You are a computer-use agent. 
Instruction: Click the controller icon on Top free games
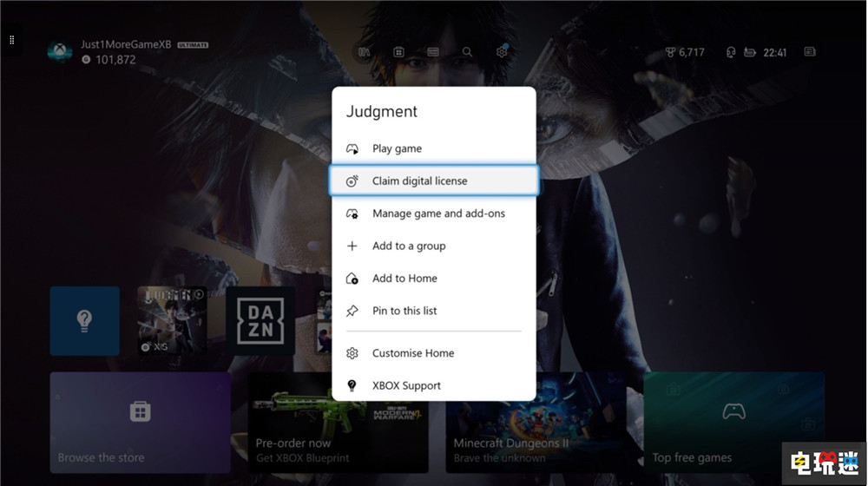pyautogui.click(x=734, y=411)
